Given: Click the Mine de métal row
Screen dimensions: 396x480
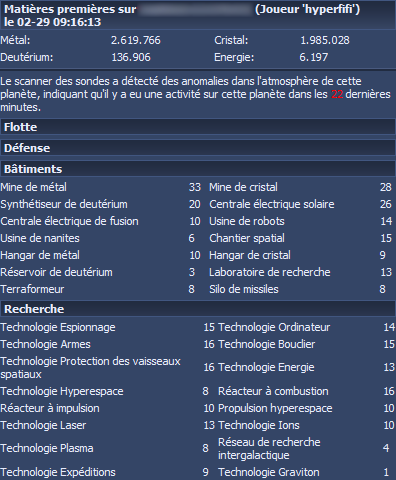Looking at the screenshot, I should pos(100,187).
